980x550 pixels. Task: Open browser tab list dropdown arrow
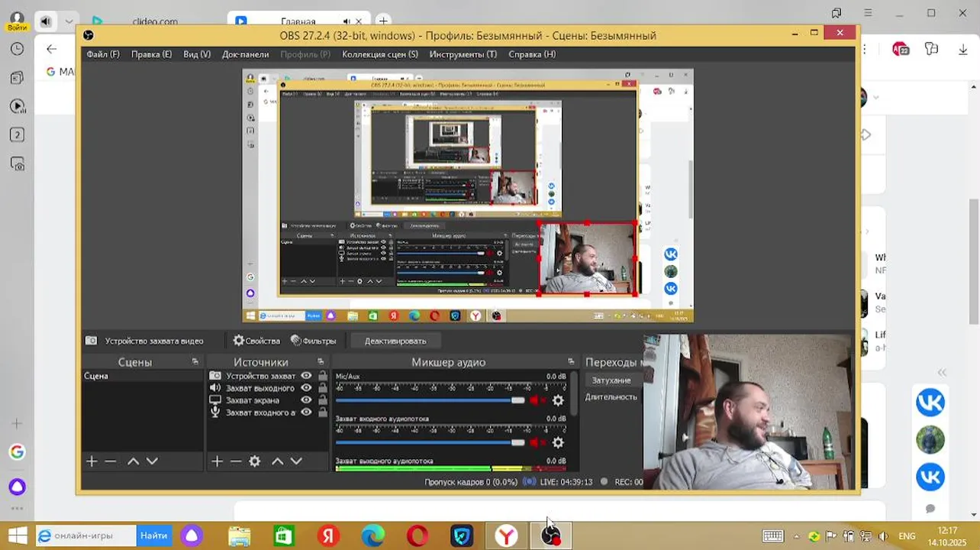tap(69, 21)
